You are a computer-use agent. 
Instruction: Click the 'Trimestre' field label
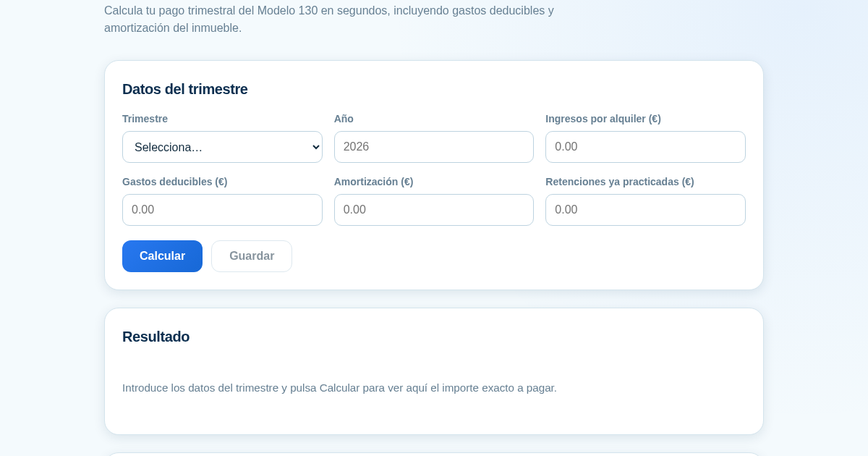click(145, 119)
